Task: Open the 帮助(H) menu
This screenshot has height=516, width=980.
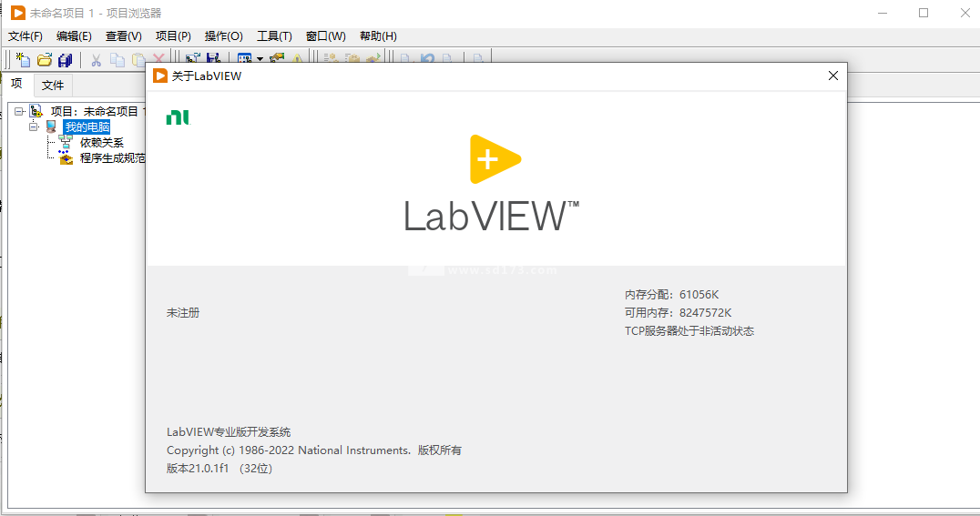Action: tap(378, 36)
